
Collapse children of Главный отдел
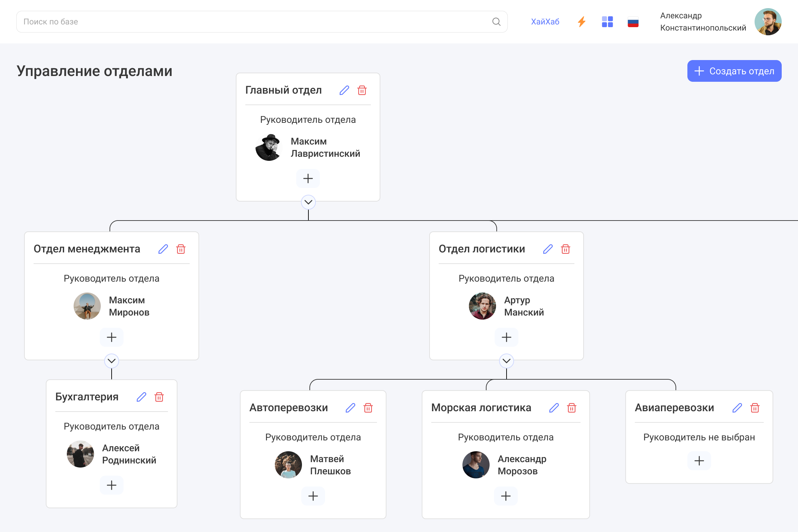tap(308, 202)
